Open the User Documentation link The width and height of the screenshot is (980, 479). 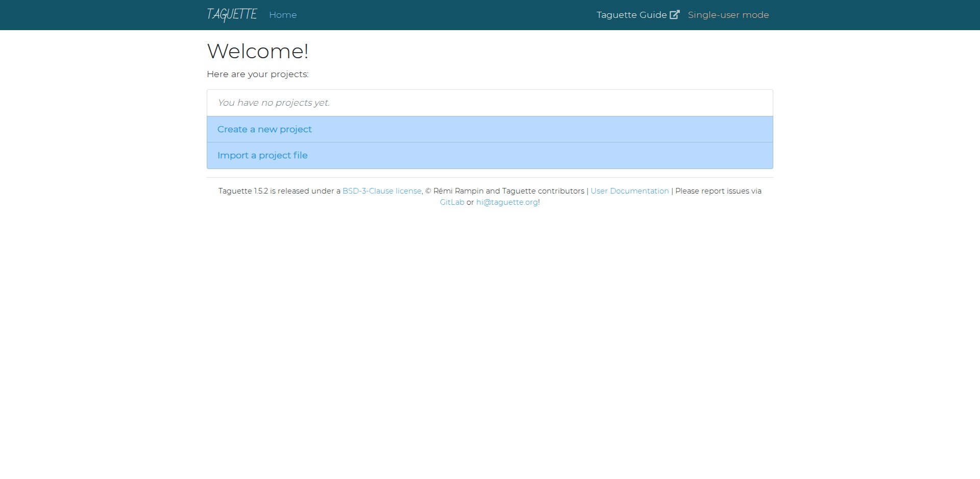pos(629,191)
